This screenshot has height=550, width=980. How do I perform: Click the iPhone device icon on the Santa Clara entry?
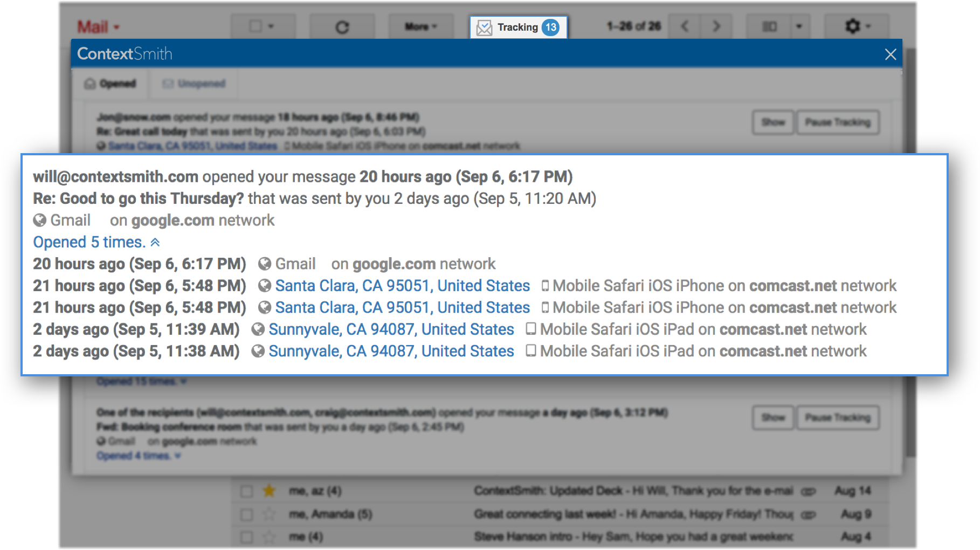(x=546, y=286)
